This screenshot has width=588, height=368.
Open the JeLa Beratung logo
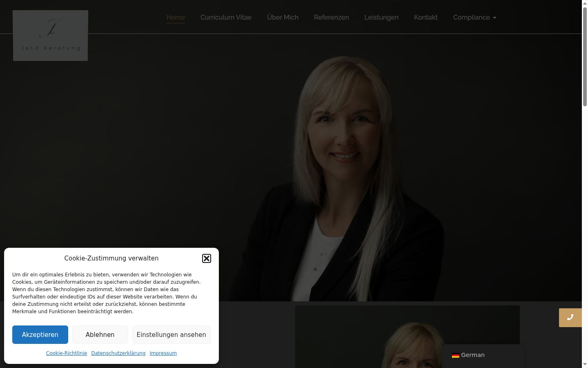coord(50,36)
